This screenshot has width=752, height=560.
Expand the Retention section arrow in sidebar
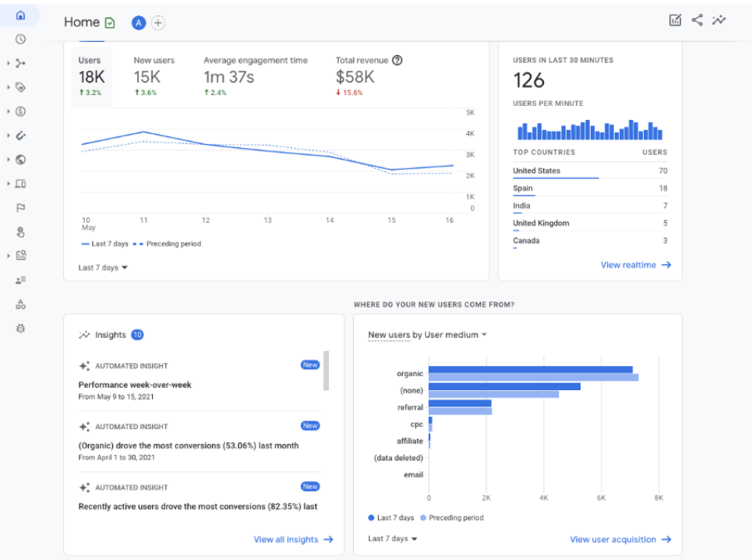[x=8, y=136]
